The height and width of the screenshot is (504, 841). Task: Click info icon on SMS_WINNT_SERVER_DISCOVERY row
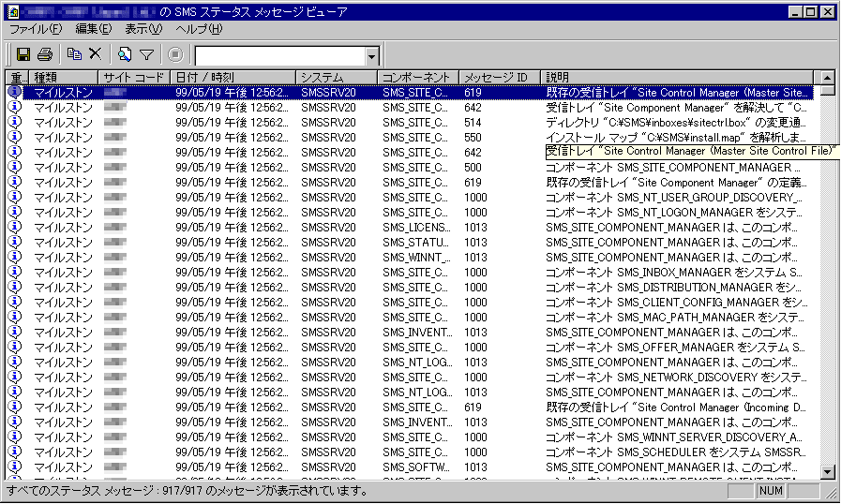click(x=15, y=437)
